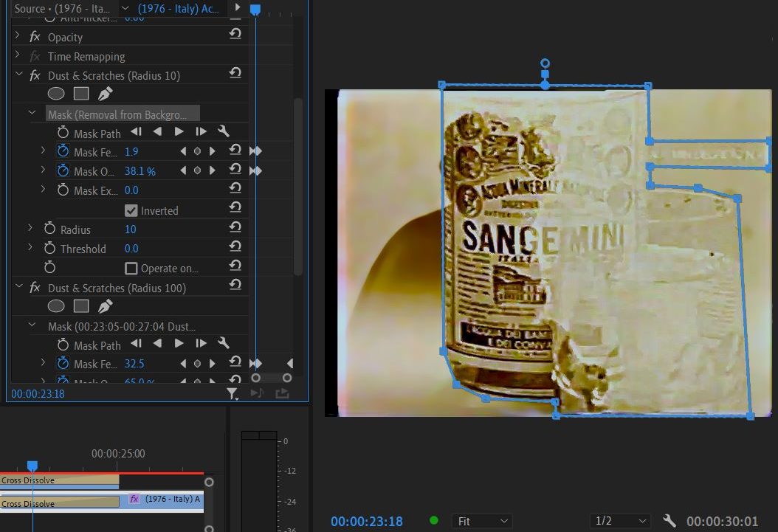Toggle Inverted checkbox for mask
778x532 pixels.
pos(131,211)
